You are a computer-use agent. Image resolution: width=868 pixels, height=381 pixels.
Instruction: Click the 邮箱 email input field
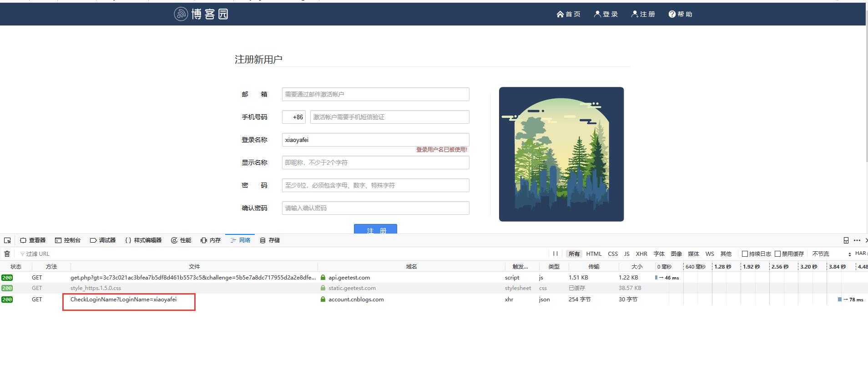375,94
